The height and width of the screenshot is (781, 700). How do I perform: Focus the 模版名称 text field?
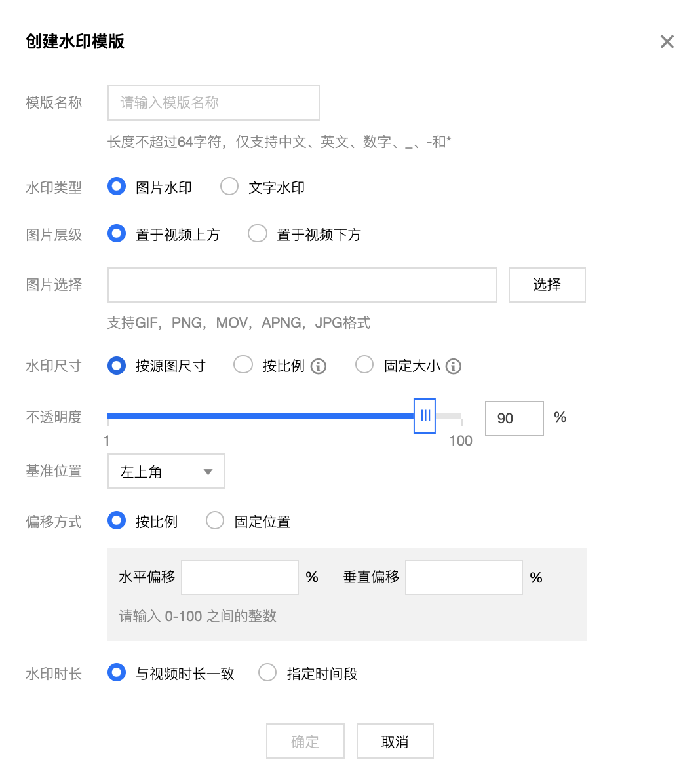click(x=213, y=103)
